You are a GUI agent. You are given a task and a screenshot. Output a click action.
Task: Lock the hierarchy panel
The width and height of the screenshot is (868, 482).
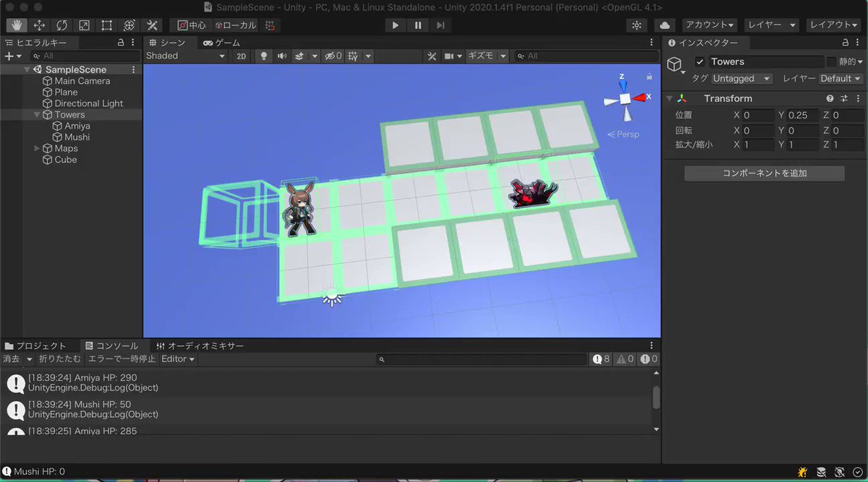[x=122, y=43]
